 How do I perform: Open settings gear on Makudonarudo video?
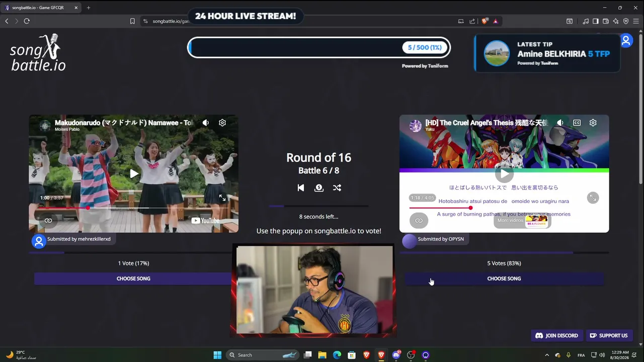point(222,123)
